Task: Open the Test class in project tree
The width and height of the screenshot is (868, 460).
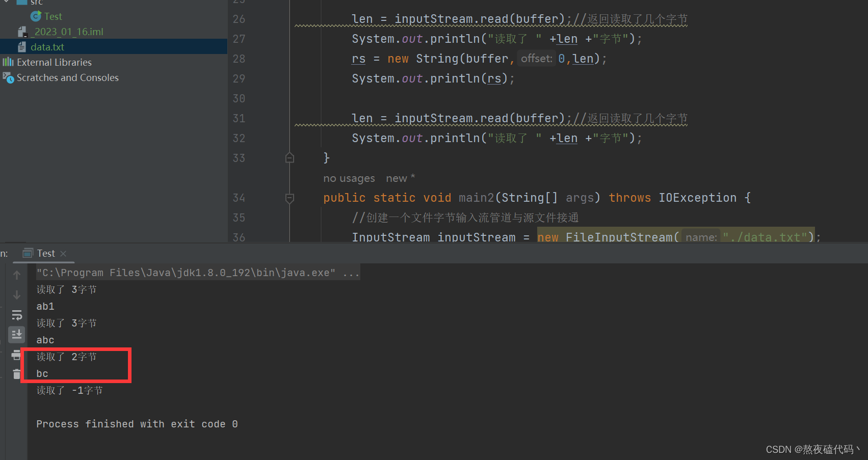Action: click(53, 16)
